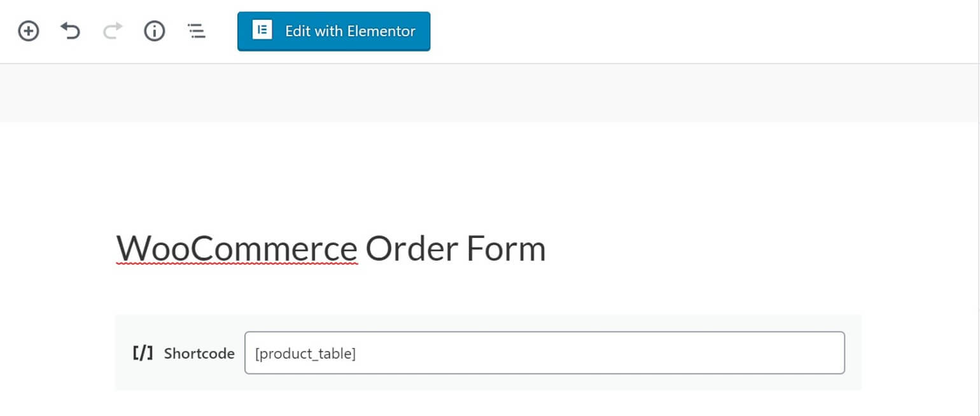
Task: Click the Add block plus icon
Action: 28,31
